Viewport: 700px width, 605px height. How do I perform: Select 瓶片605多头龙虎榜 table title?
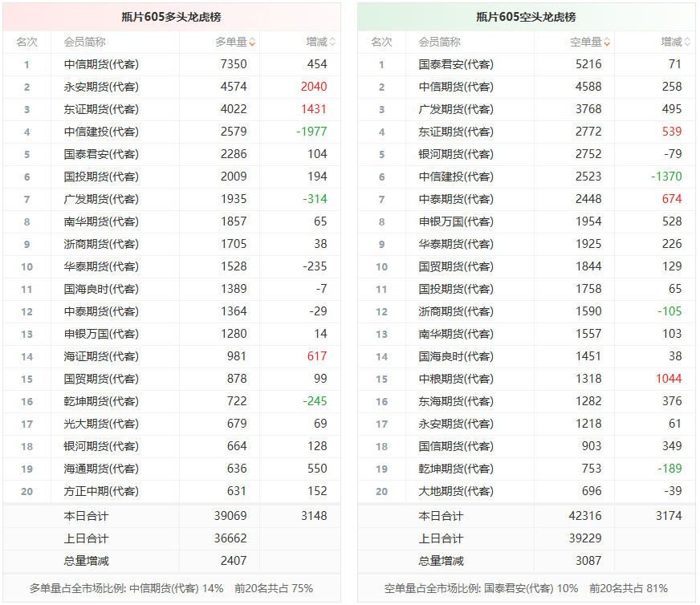(172, 17)
